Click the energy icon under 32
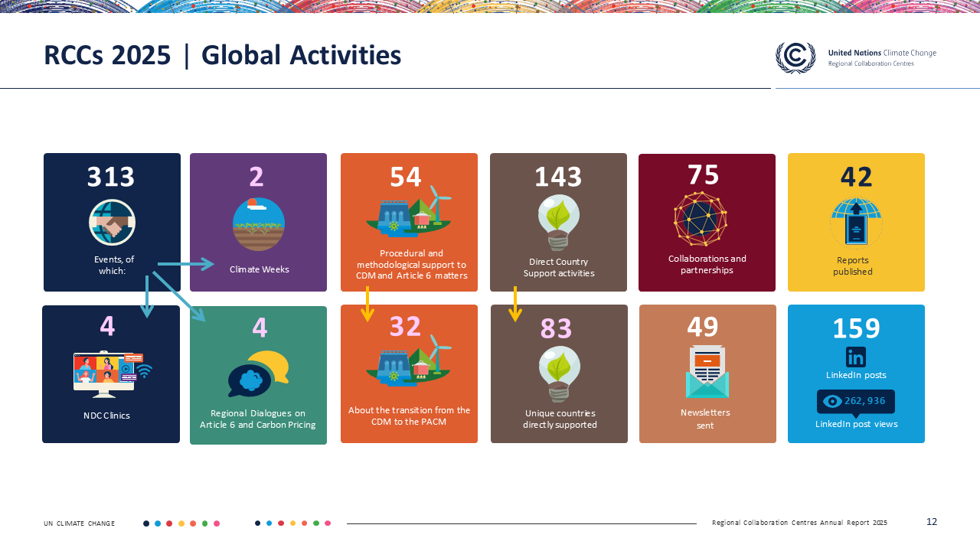Image resolution: width=980 pixels, height=551 pixels. [408, 362]
